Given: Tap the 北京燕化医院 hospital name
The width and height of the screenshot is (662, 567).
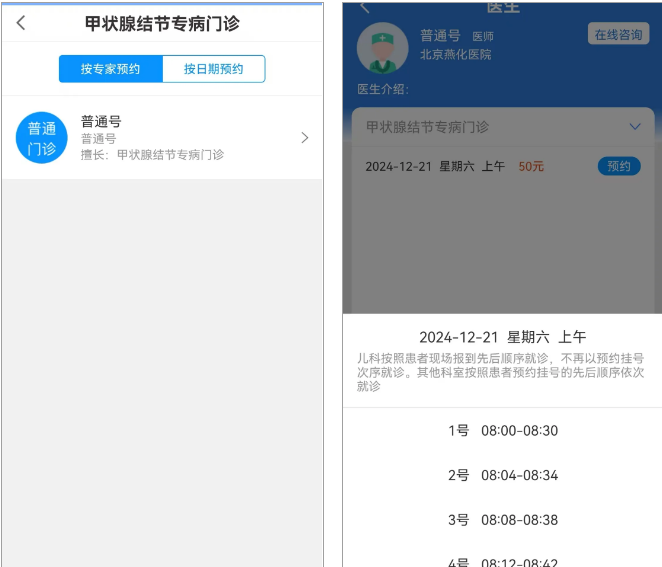Looking at the screenshot, I should (x=455, y=55).
